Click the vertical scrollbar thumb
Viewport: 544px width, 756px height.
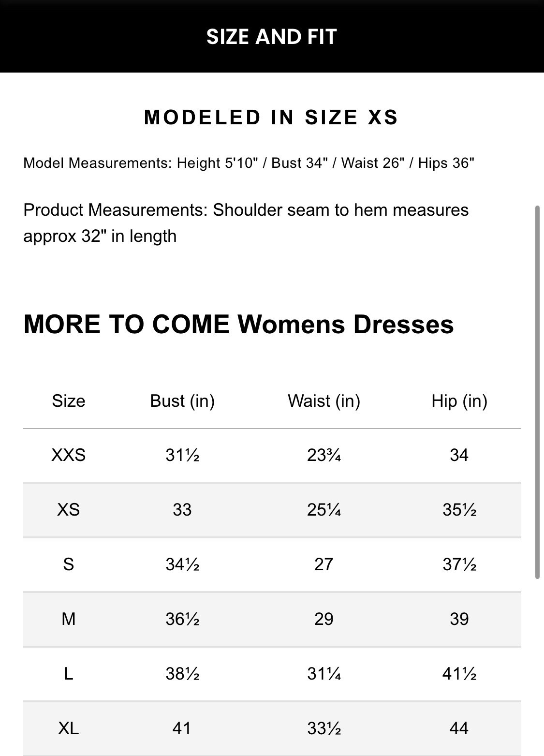(537, 392)
